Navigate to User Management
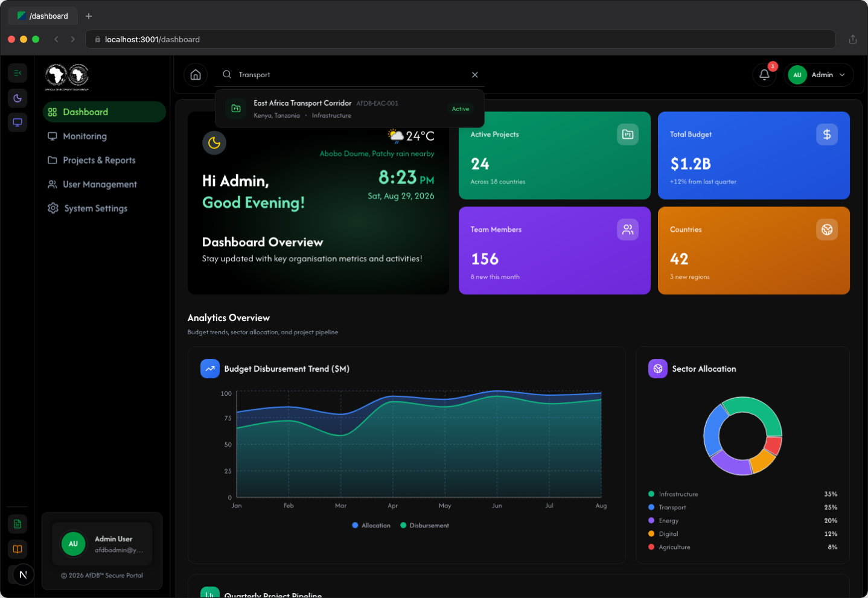 (x=104, y=185)
